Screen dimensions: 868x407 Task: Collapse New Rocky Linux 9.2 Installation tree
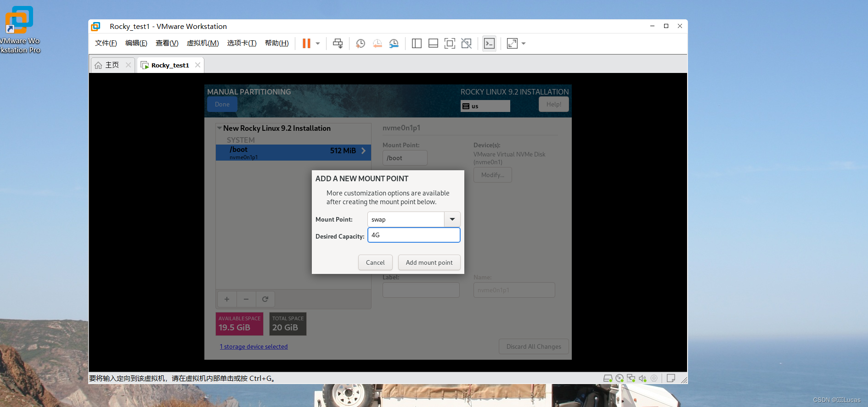tap(220, 128)
